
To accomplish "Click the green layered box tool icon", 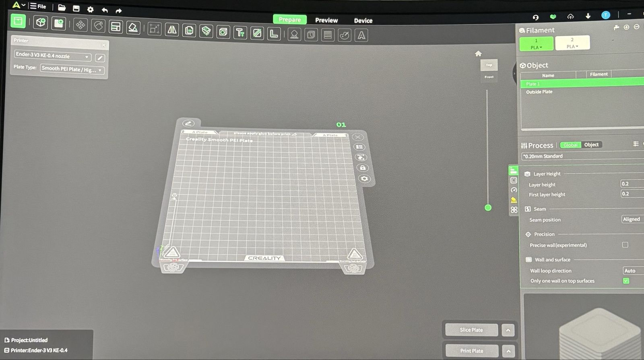I will point(206,31).
